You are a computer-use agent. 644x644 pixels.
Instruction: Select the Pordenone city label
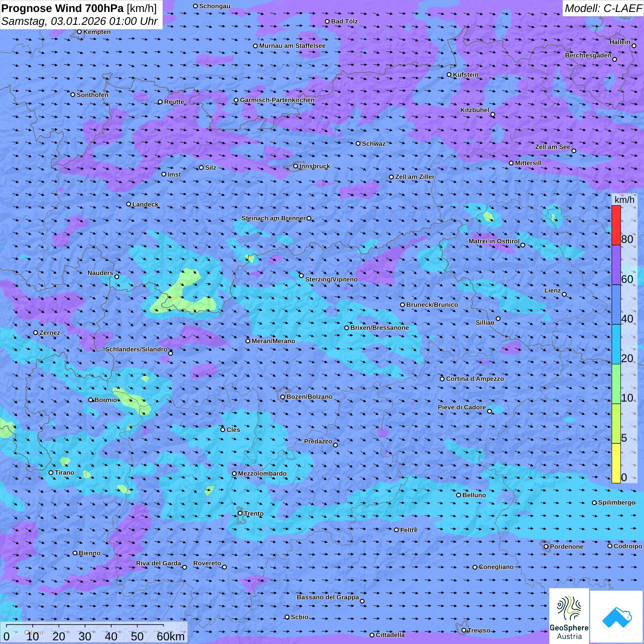point(567,546)
